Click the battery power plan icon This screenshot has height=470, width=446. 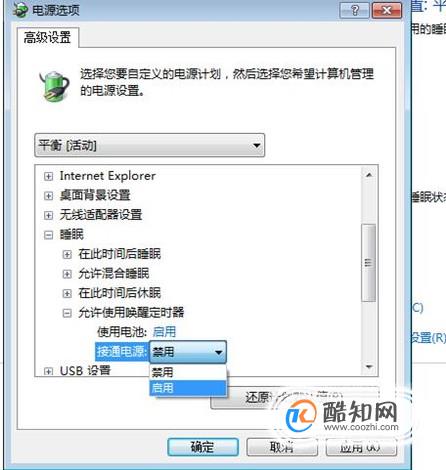[54, 85]
